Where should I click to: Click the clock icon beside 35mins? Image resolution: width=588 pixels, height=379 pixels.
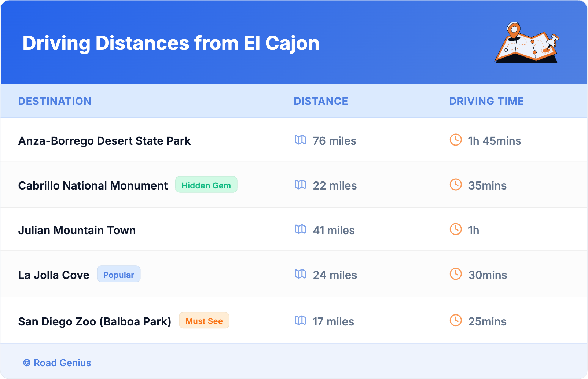(x=456, y=184)
